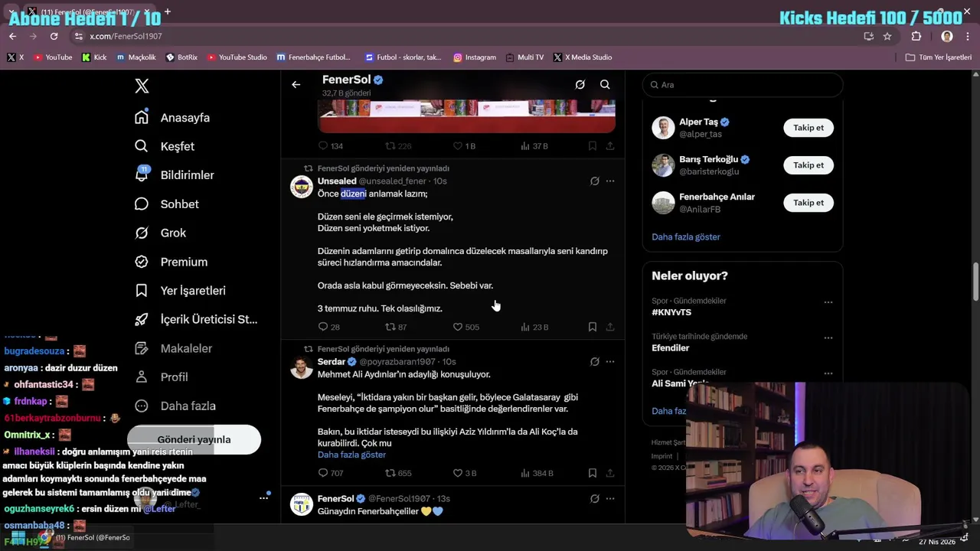The image size is (980, 551).
Task: Like the top post with 1 B likes
Action: click(x=464, y=146)
